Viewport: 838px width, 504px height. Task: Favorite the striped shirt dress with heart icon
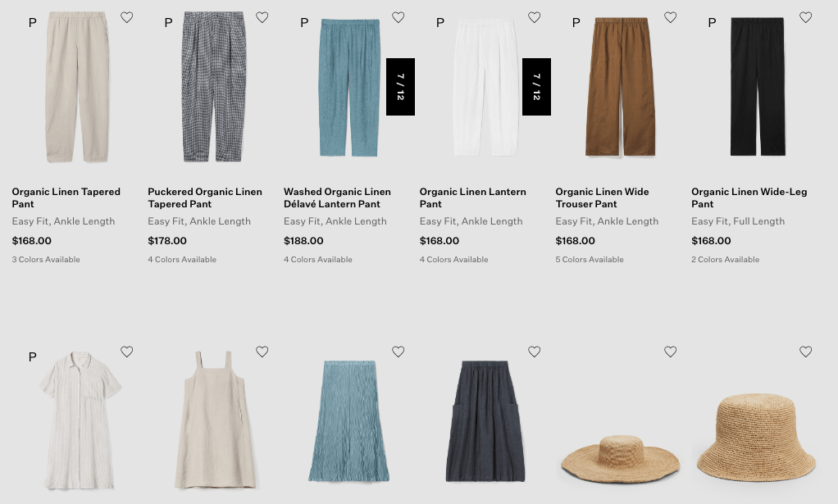click(126, 352)
